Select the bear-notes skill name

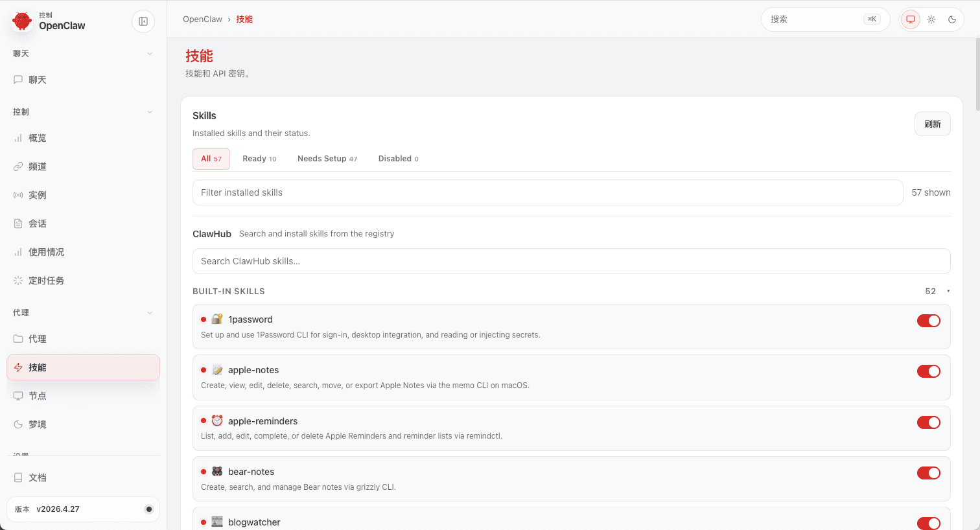tap(251, 472)
